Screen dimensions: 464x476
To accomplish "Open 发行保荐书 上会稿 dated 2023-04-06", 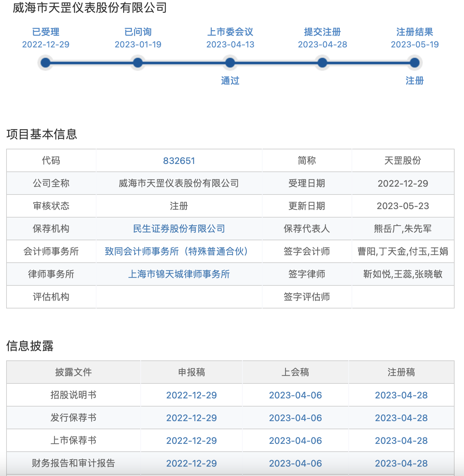I will tap(295, 418).
